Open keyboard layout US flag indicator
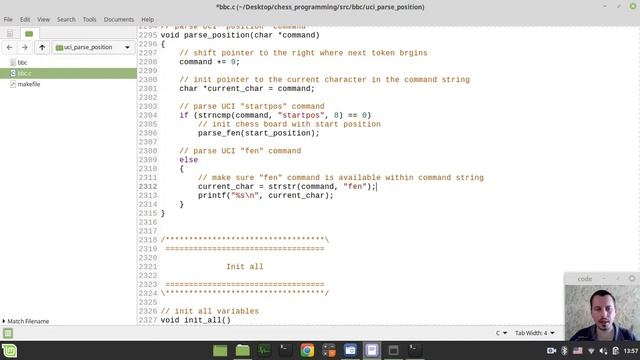The width and height of the screenshot is (640, 360). click(578, 351)
